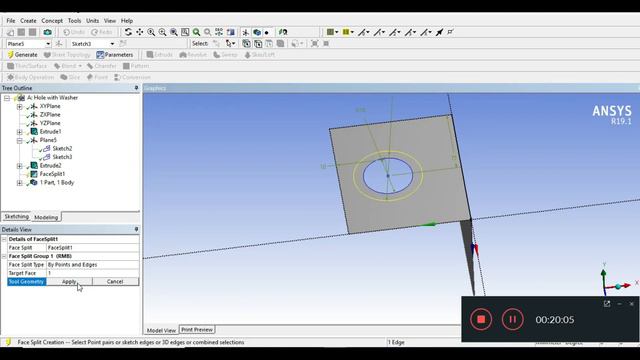Open the selection mode cursor dropdown
This screenshot has height=360, width=640.
(x=231, y=43)
